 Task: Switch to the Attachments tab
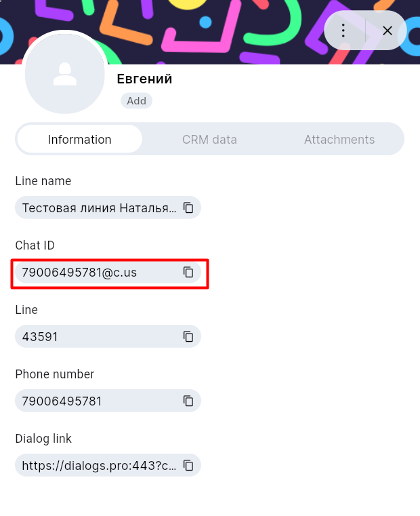coord(339,140)
